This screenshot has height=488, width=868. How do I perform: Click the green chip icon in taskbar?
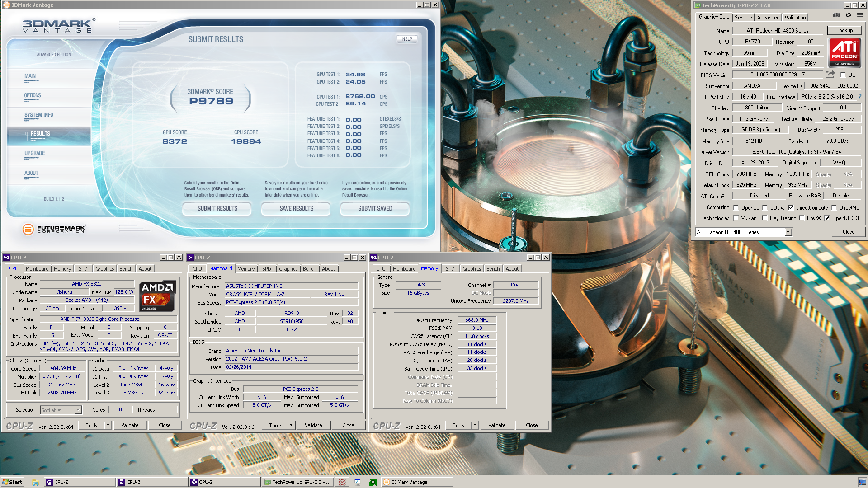click(x=373, y=482)
